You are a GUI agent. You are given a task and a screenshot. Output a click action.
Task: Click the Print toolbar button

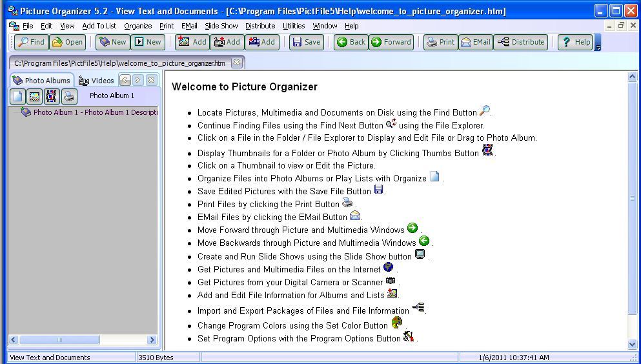click(x=441, y=42)
